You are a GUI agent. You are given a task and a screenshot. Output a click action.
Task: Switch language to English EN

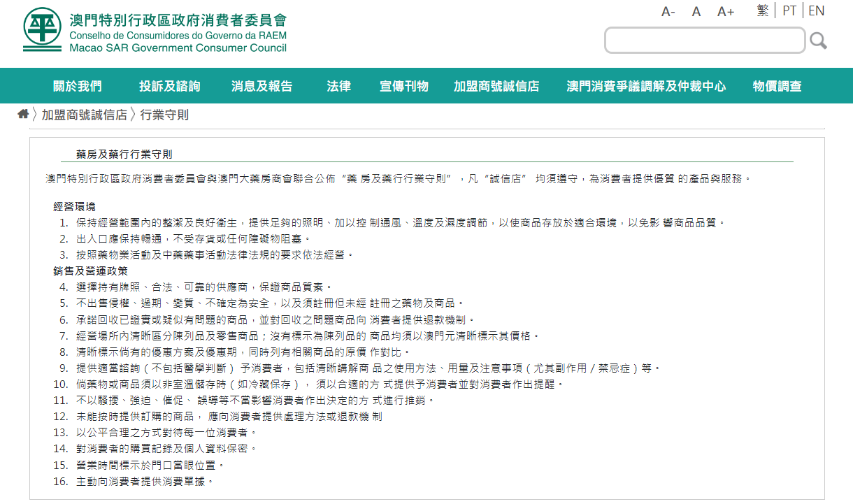pos(816,10)
